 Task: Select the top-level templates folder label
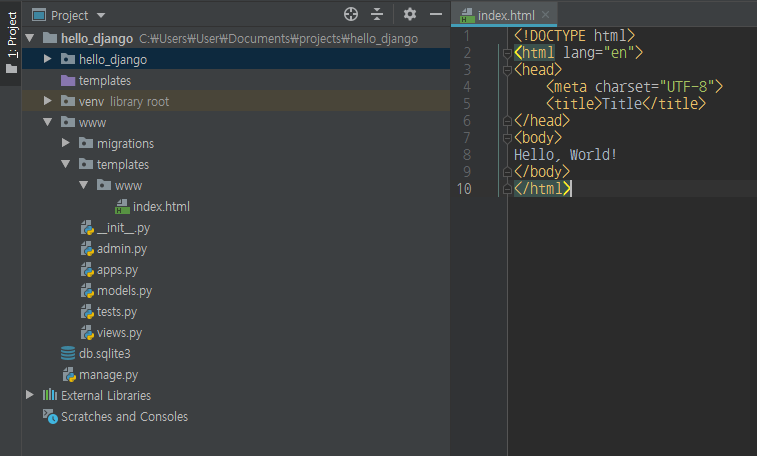(105, 81)
